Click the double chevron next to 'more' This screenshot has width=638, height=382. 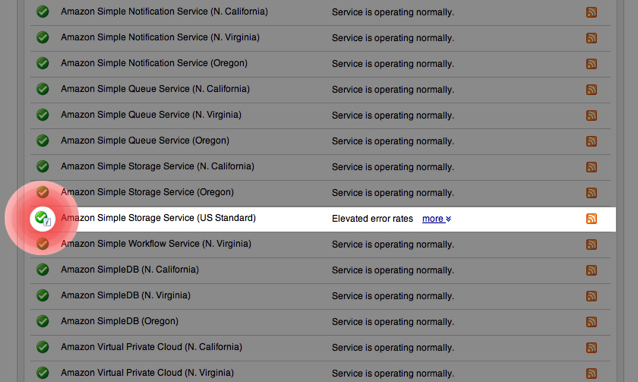click(448, 219)
